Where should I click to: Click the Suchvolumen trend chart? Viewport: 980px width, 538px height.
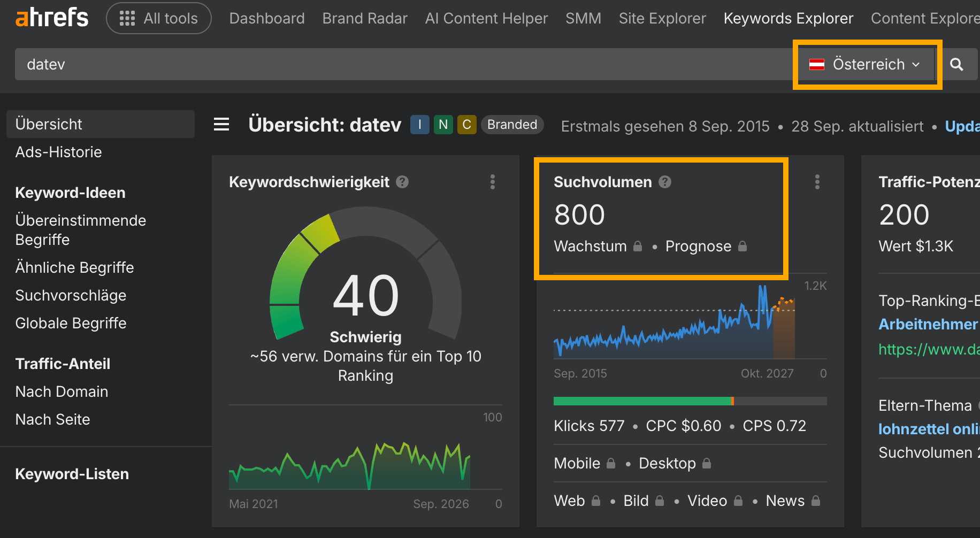(675, 321)
